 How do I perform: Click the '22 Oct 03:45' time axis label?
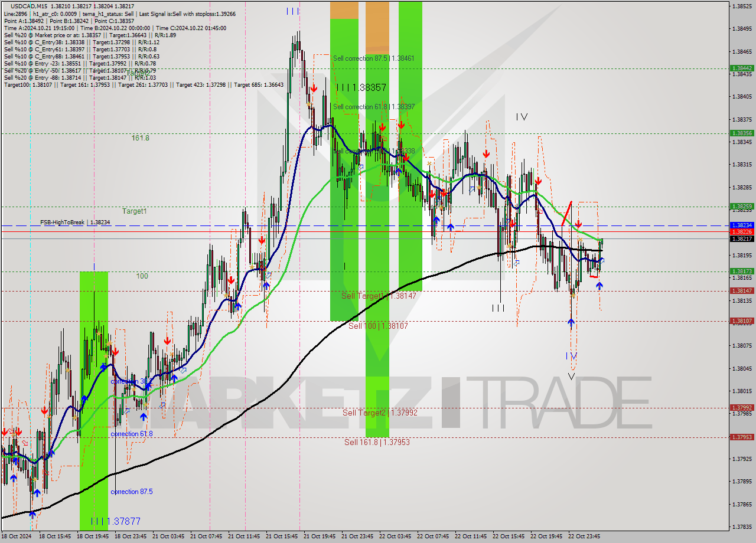pyautogui.click(x=395, y=537)
